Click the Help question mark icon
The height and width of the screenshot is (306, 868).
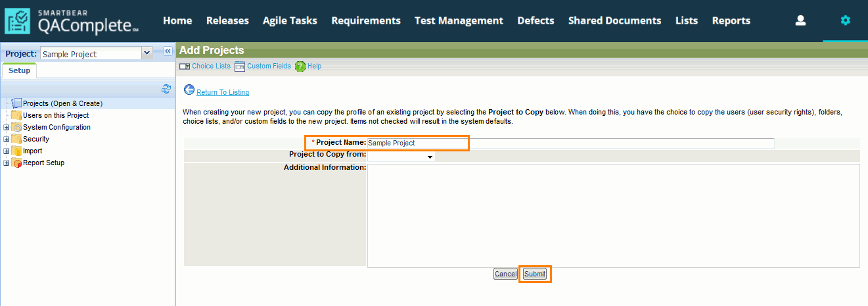tap(300, 66)
